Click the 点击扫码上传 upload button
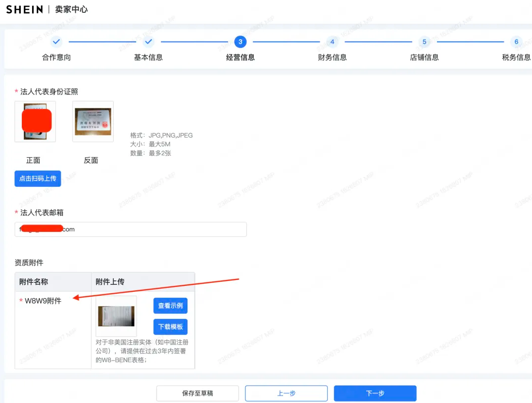 point(38,179)
